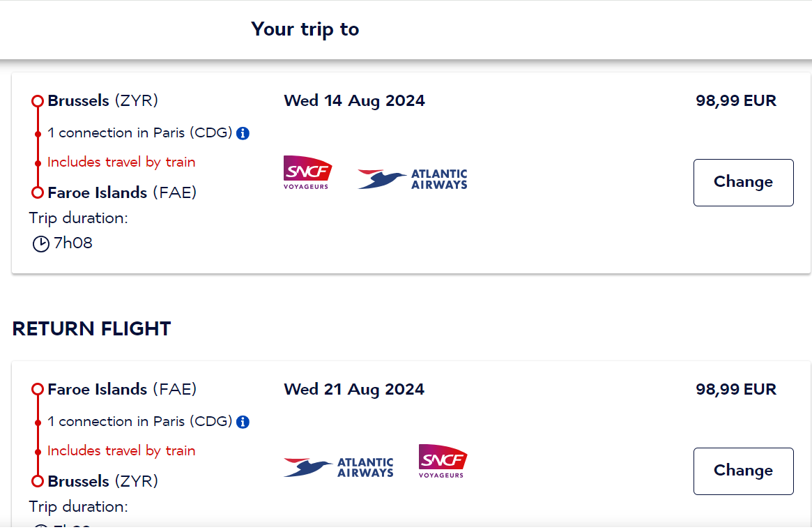The image size is (812, 532).
Task: Click Atlantic Airways logo on return flight
Action: click(339, 467)
